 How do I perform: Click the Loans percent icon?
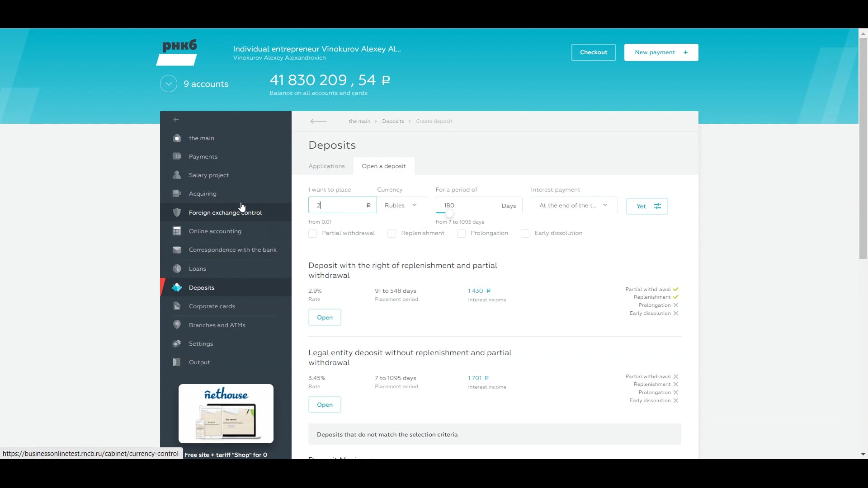pos(177,268)
